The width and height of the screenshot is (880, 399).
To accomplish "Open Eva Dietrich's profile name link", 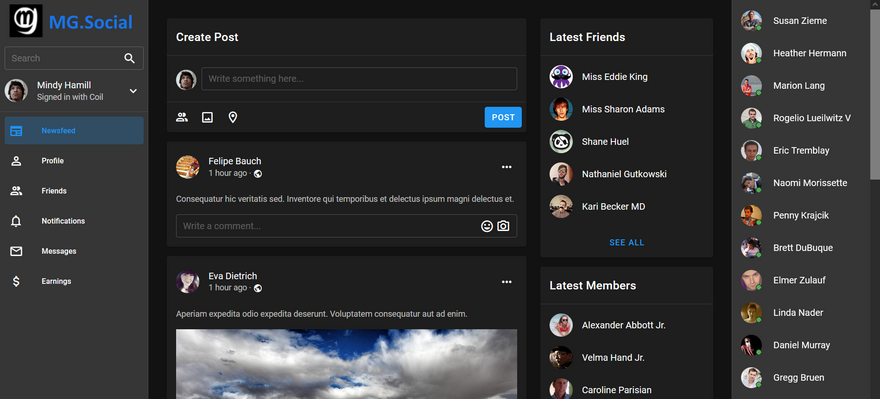I will click(x=233, y=276).
